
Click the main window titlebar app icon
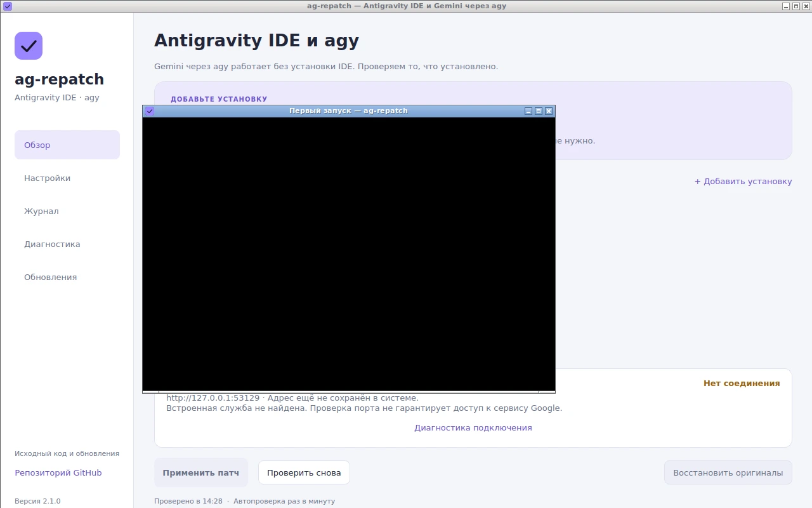point(8,6)
